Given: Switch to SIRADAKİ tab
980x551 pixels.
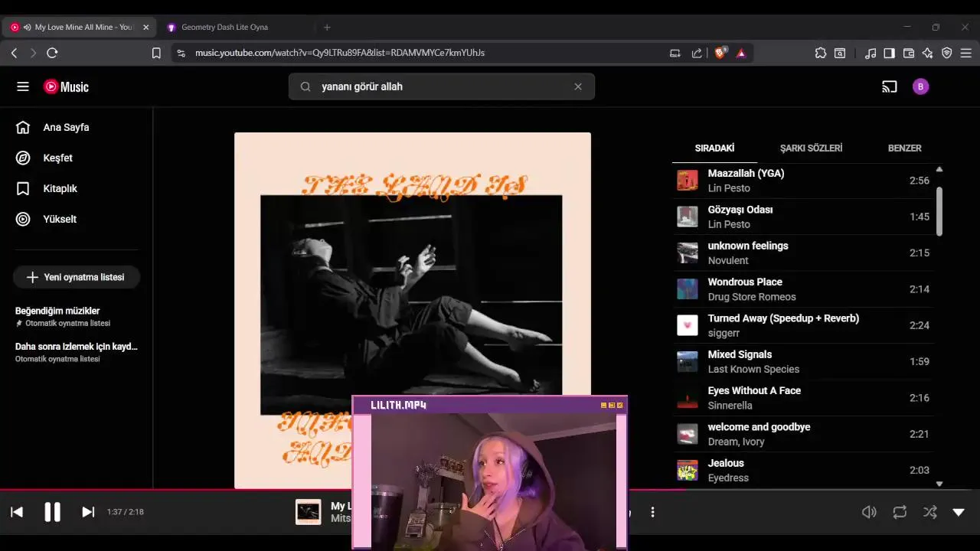Looking at the screenshot, I should click(x=714, y=148).
